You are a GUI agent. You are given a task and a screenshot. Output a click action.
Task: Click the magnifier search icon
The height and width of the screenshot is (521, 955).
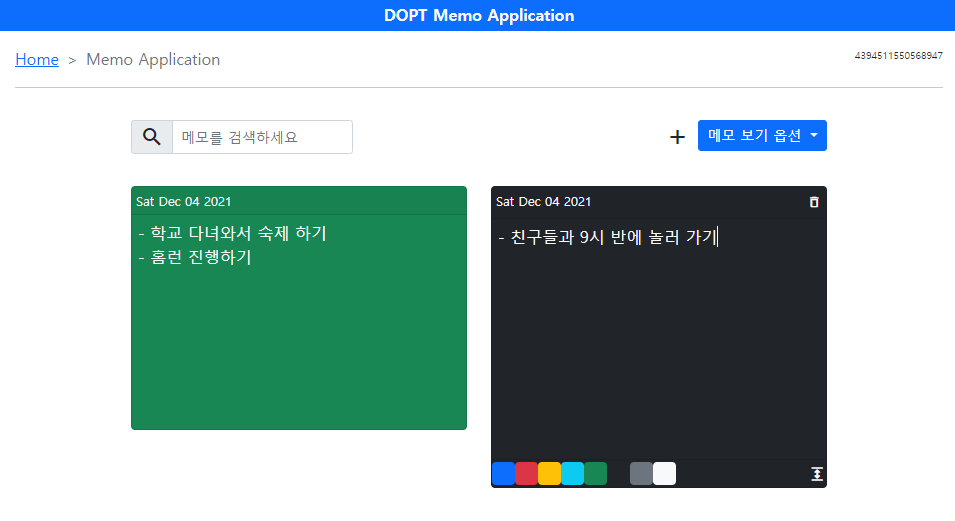point(152,136)
